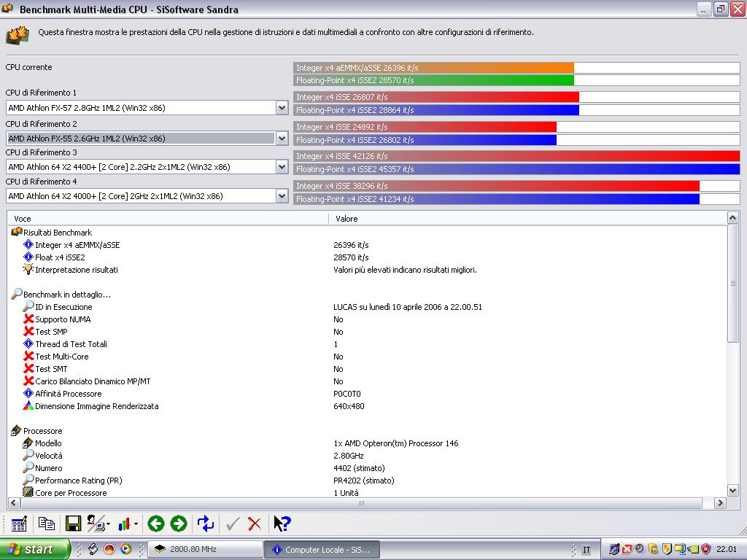
Task: Click the red X icon next to Test SMP
Action: (x=28, y=332)
